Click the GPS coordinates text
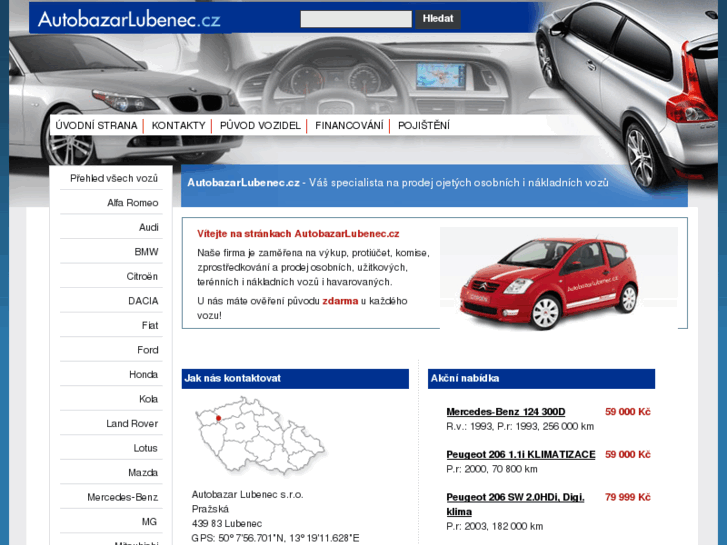This screenshot has height=545, width=727. (275, 538)
